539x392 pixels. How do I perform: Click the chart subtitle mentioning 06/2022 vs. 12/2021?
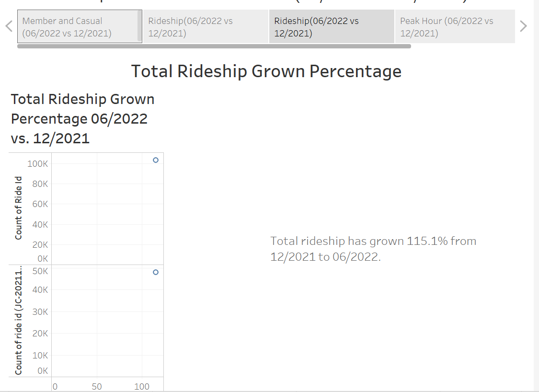coord(82,118)
